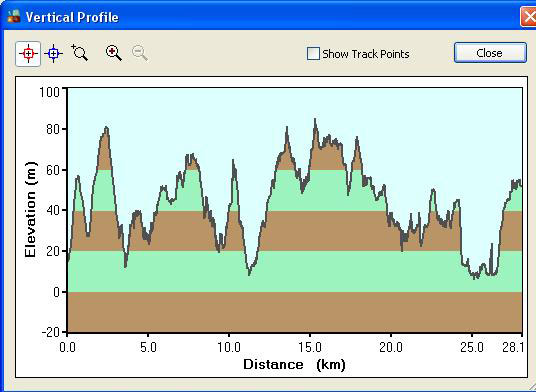The image size is (536, 392).
Task: Click the Close button
Action: [x=490, y=53]
